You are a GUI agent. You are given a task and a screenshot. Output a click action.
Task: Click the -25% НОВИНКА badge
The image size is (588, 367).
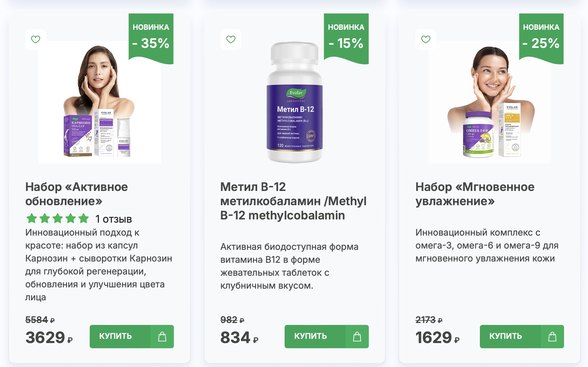tap(541, 39)
